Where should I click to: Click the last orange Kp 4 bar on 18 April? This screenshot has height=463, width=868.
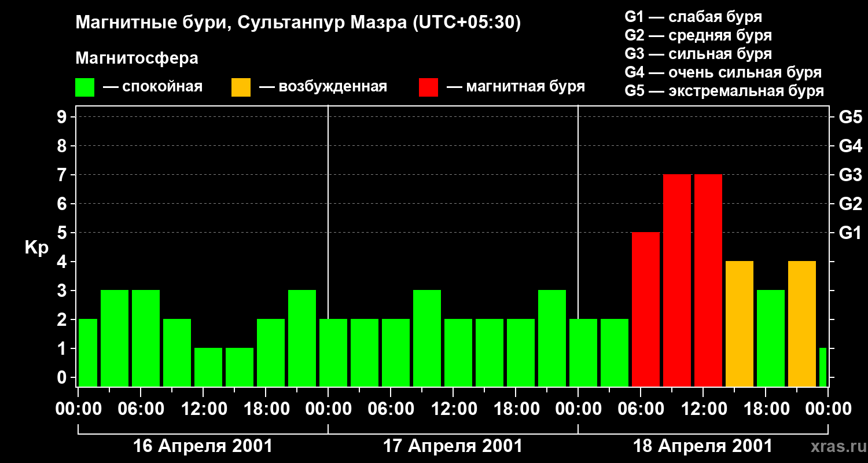802,324
